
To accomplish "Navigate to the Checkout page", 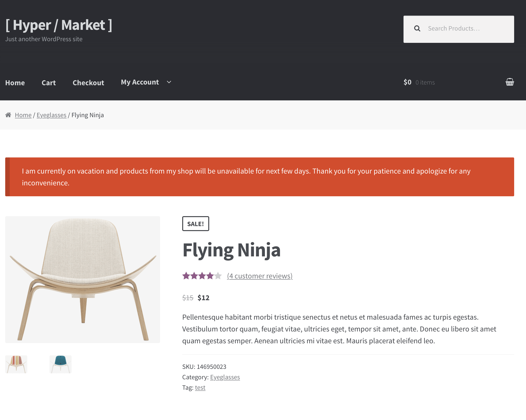I will click(x=88, y=83).
